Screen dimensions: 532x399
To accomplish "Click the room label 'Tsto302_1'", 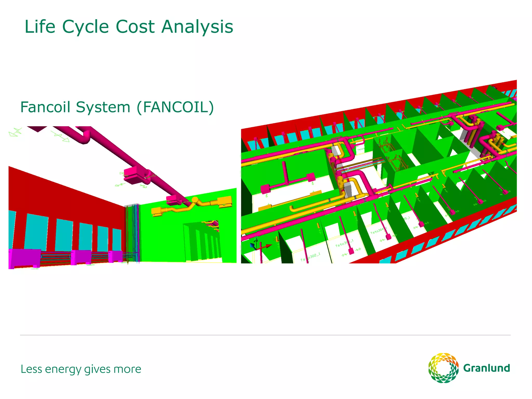I will 311,257.
